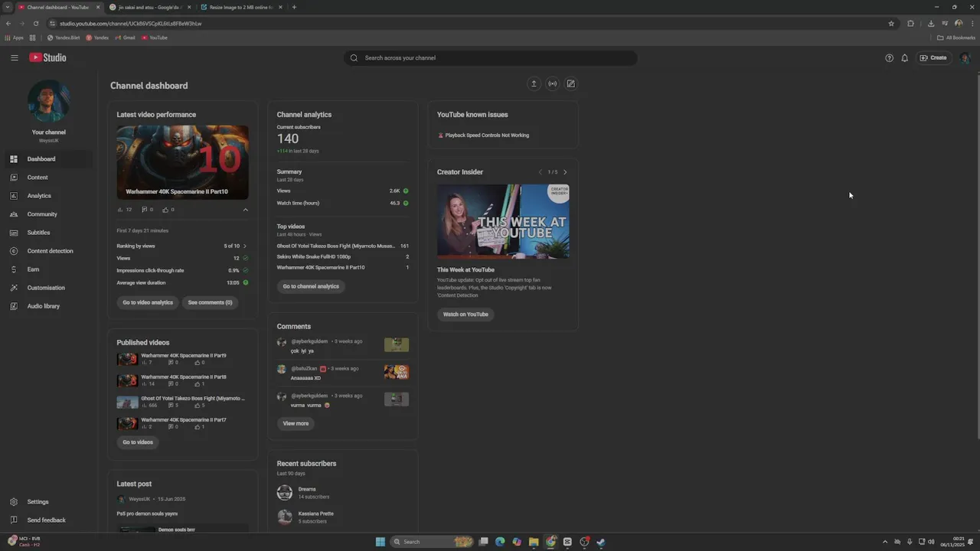Image resolution: width=980 pixels, height=551 pixels.
Task: Open Warhammer 40K Spacemarine II Part10 thumbnail
Action: [x=182, y=162]
